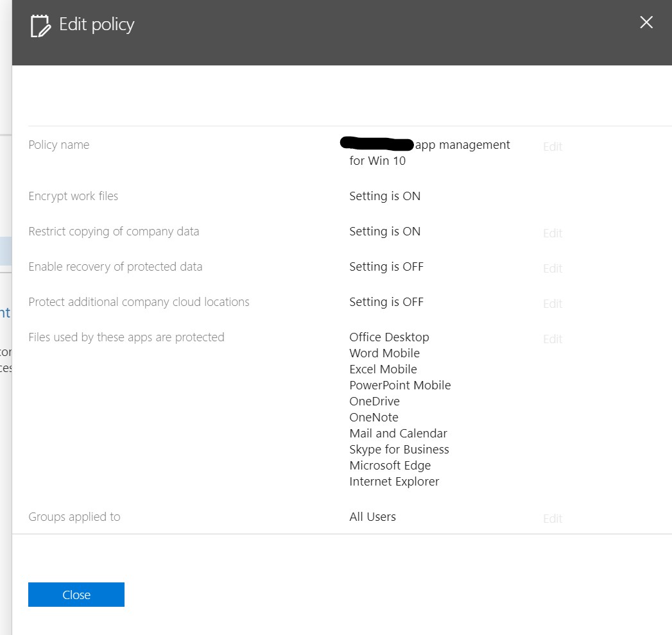
Task: Close the Edit policy panel with the X
Action: click(646, 22)
